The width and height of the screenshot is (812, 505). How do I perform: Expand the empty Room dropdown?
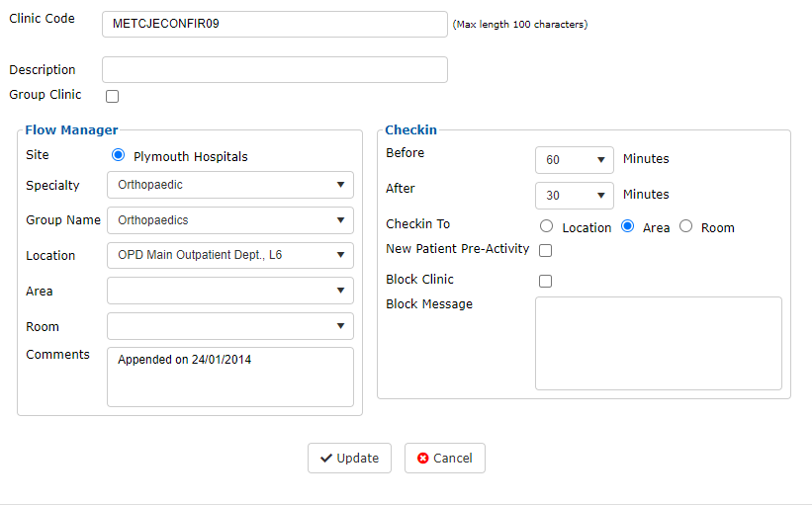[230, 326]
